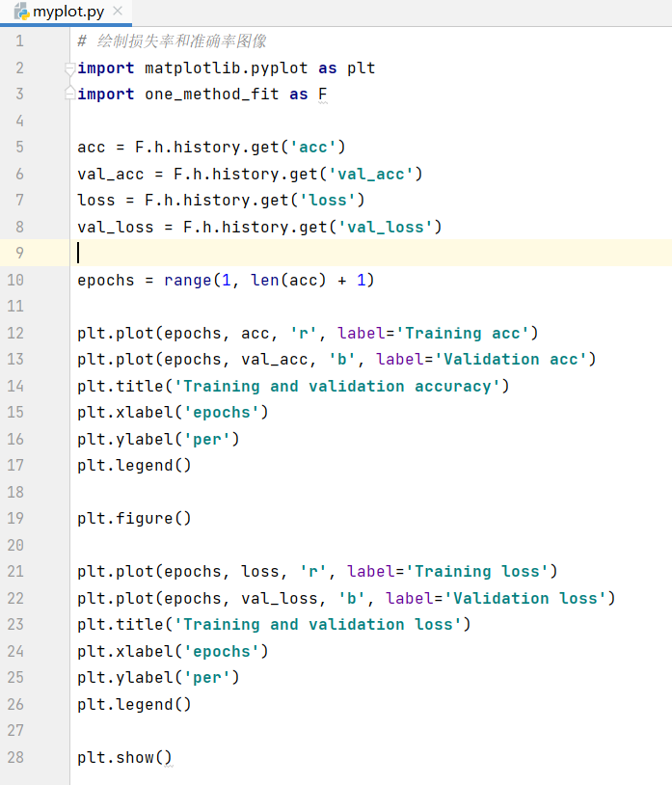This screenshot has height=785, width=672.
Task: Click the string 'Validation acc' label
Action: pos(511,359)
